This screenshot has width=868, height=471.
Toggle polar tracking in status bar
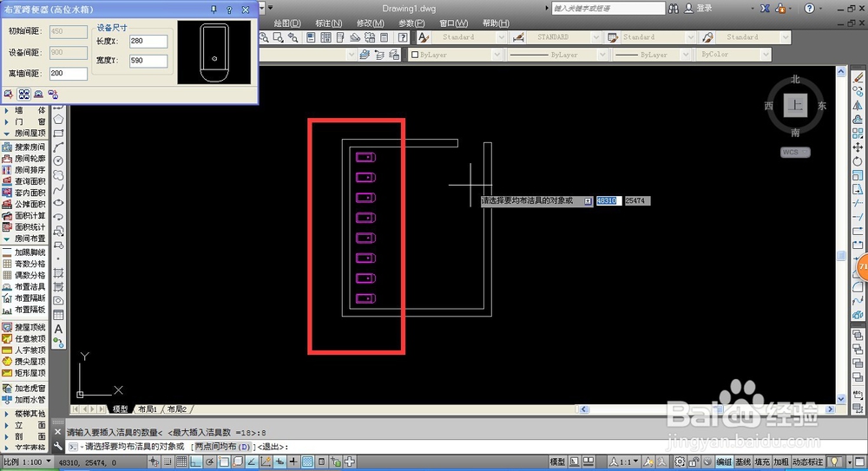click(x=209, y=461)
